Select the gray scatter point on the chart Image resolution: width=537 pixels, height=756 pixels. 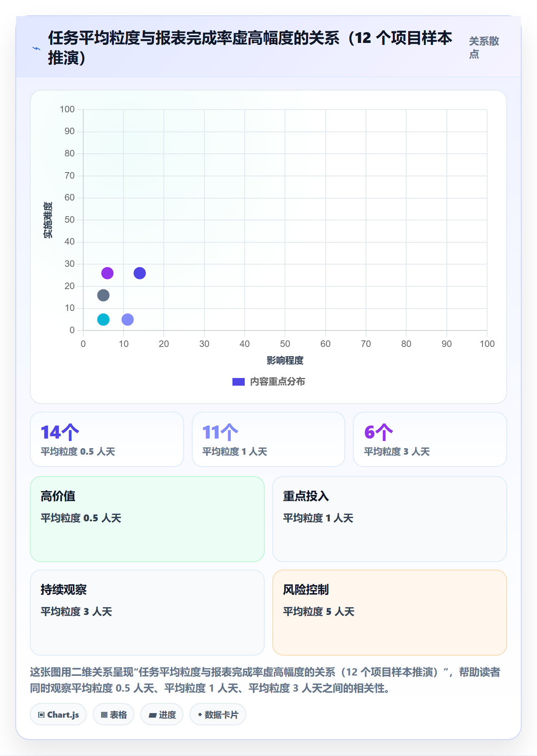pyautogui.click(x=103, y=295)
